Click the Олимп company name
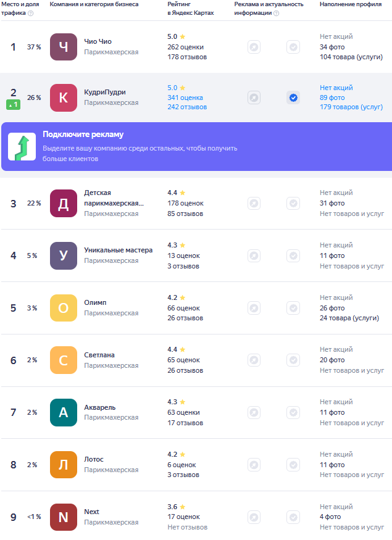Screen dimensions: 392x540 (x=95, y=303)
